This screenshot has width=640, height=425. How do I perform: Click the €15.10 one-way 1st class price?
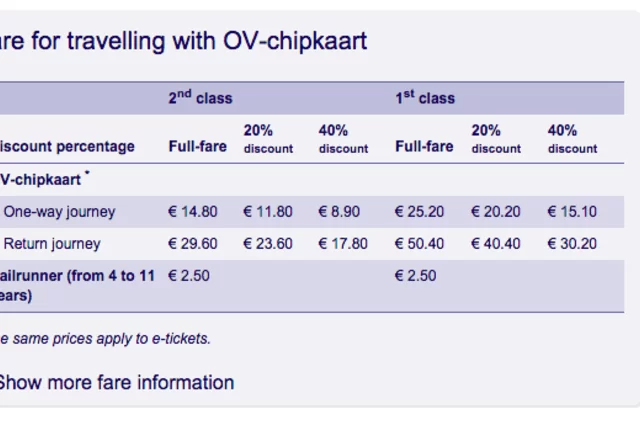[572, 212]
